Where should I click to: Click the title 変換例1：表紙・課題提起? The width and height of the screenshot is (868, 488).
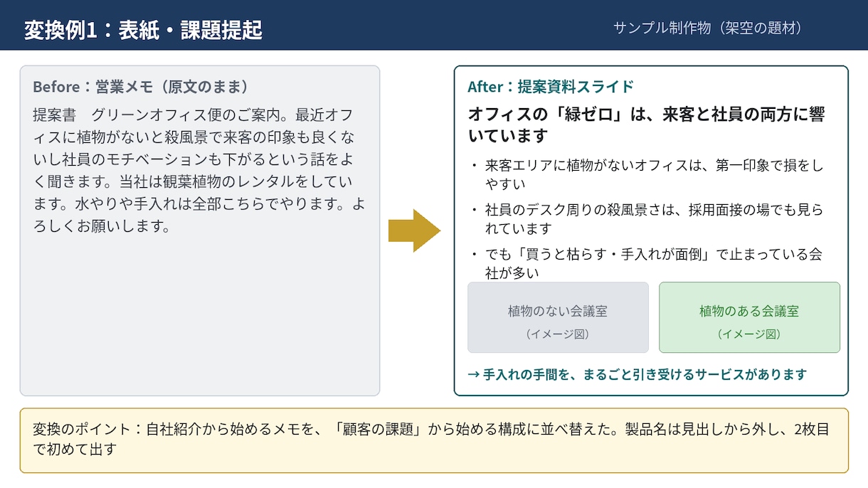143,30
